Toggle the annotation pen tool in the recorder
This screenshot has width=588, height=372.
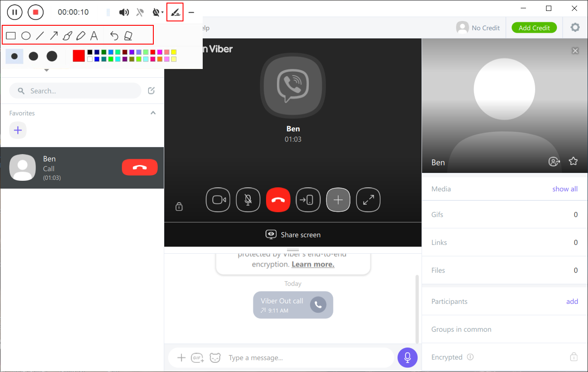click(x=175, y=12)
